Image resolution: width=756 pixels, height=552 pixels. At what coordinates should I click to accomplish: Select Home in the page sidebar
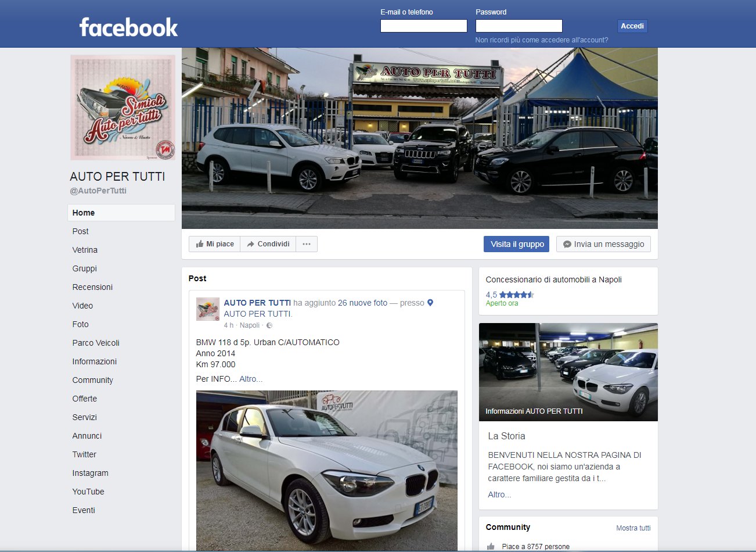click(121, 213)
